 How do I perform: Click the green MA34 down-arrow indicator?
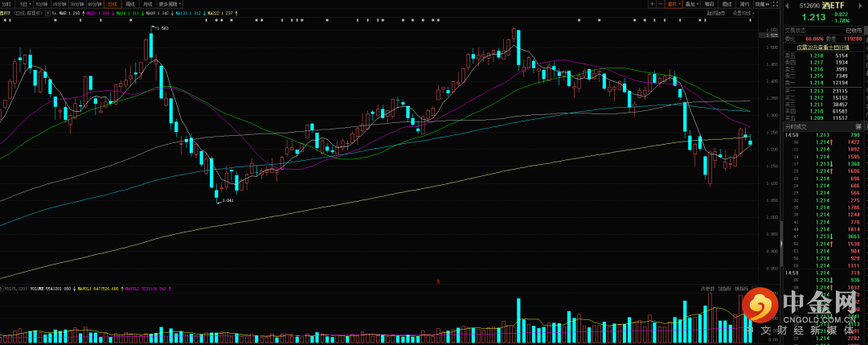(x=143, y=14)
